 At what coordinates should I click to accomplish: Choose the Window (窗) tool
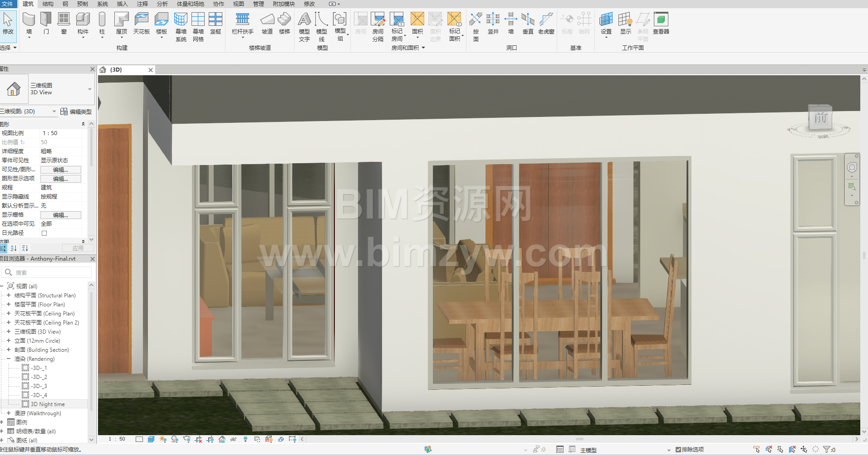click(x=64, y=24)
